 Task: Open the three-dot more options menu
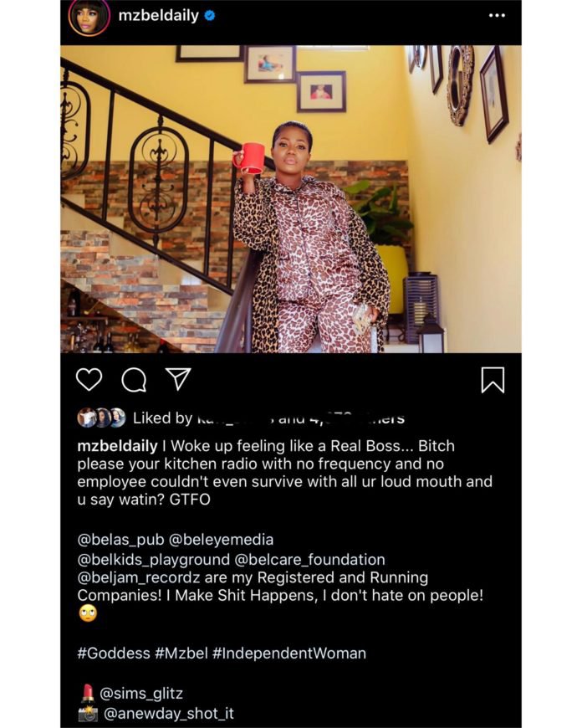(x=497, y=15)
